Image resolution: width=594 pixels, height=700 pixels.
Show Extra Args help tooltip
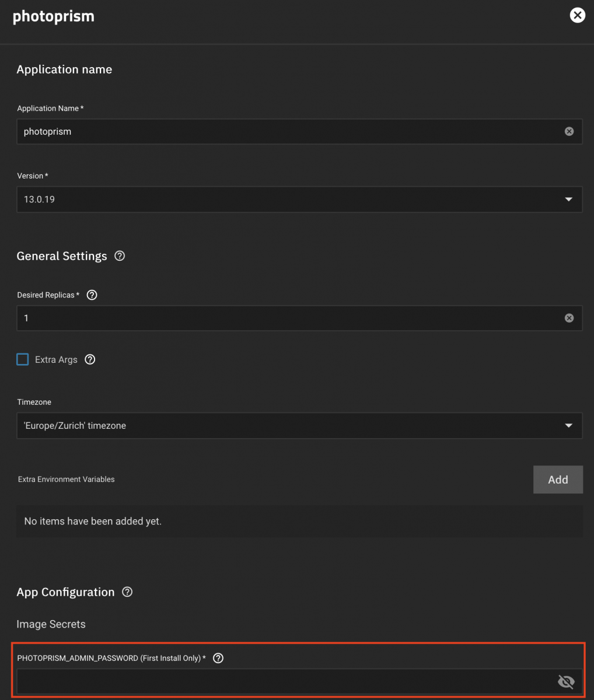click(x=90, y=359)
